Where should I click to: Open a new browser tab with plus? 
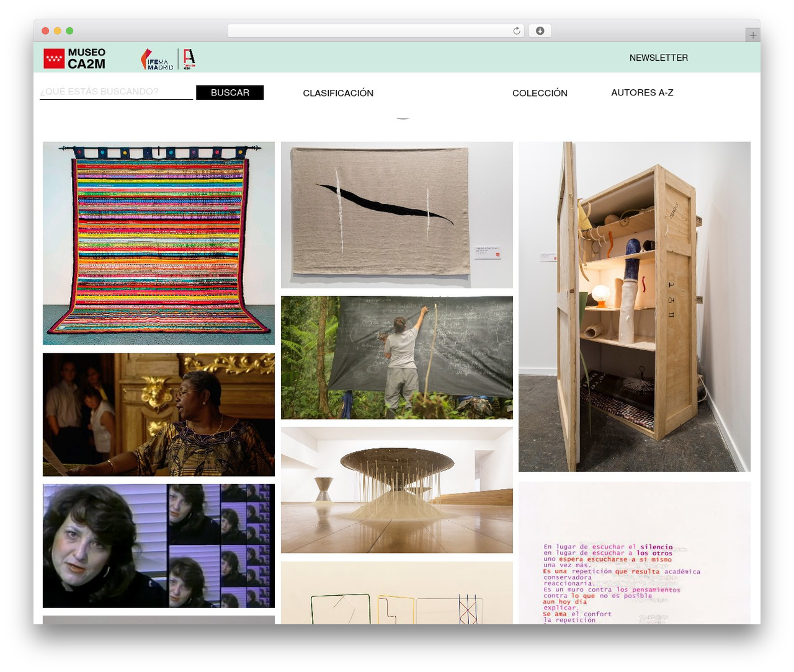(752, 35)
